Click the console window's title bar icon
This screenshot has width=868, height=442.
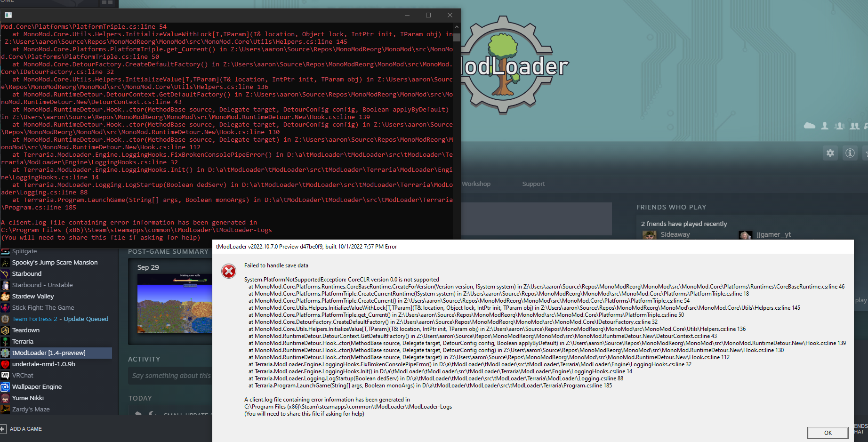pos(8,15)
